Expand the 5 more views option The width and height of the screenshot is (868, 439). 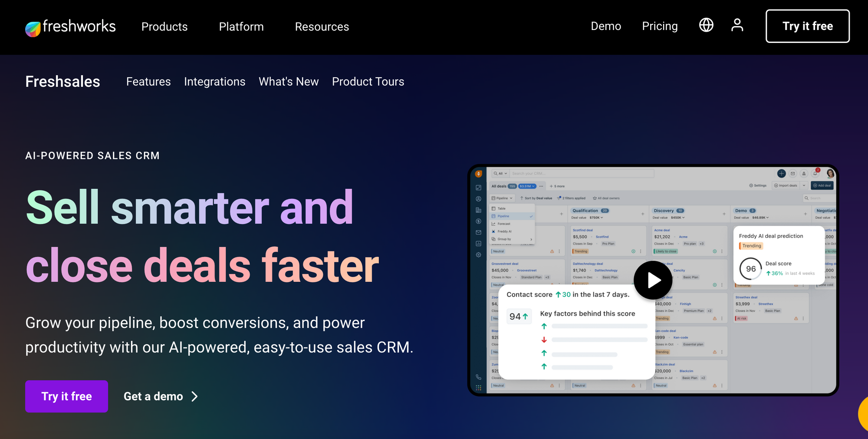[557, 186]
